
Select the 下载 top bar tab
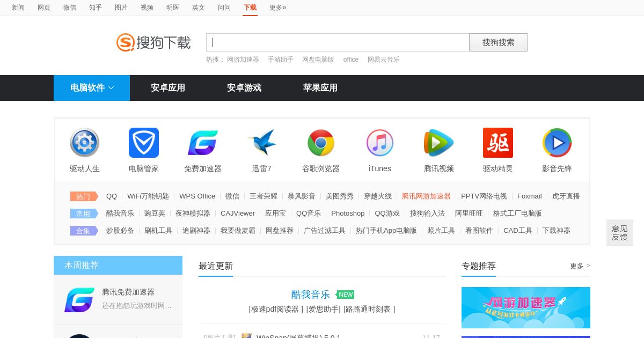250,8
